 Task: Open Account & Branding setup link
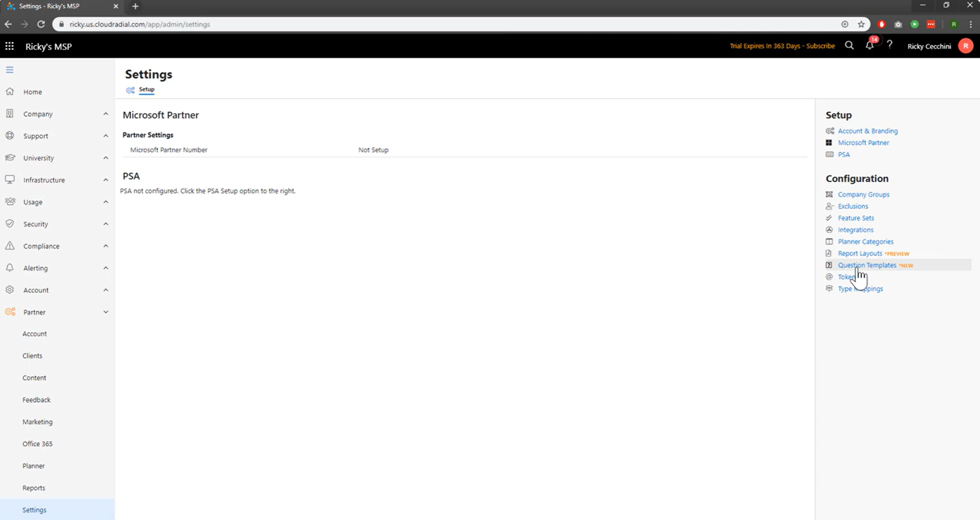pyautogui.click(x=867, y=131)
